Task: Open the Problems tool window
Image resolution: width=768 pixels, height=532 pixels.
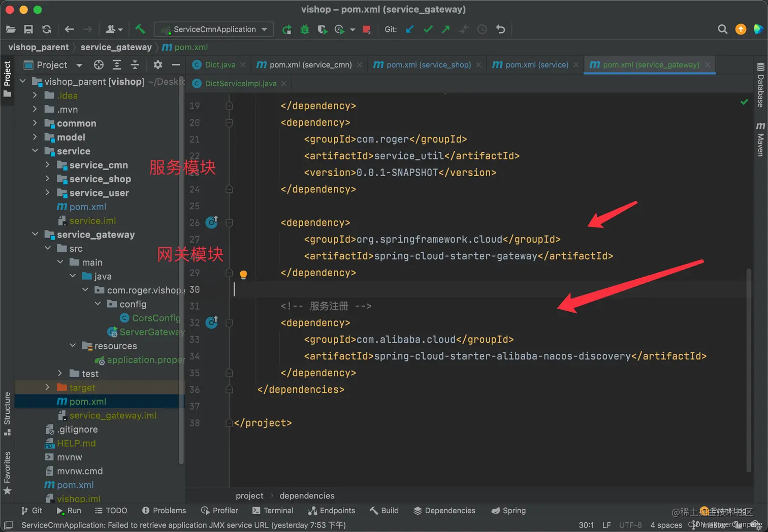Action: point(164,511)
